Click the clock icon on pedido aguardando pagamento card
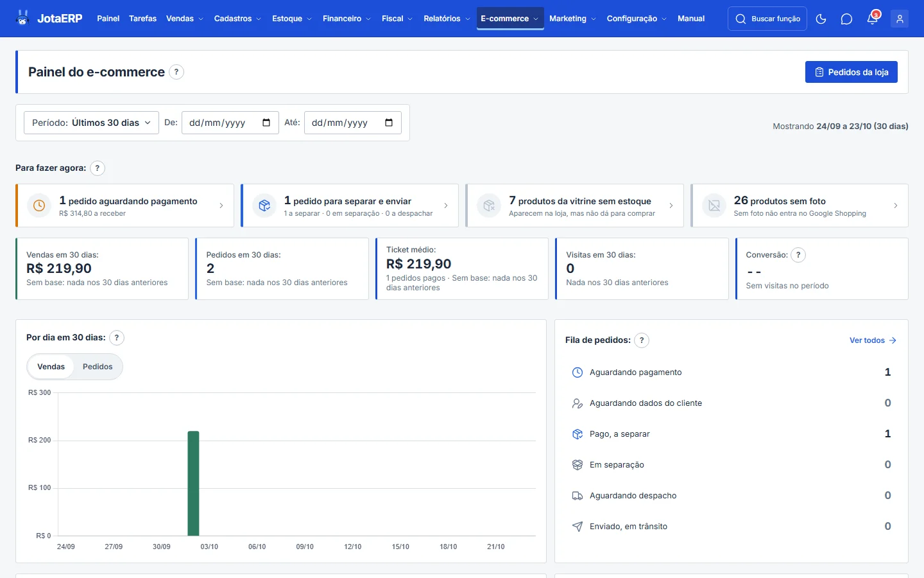This screenshot has height=578, width=924. point(39,206)
